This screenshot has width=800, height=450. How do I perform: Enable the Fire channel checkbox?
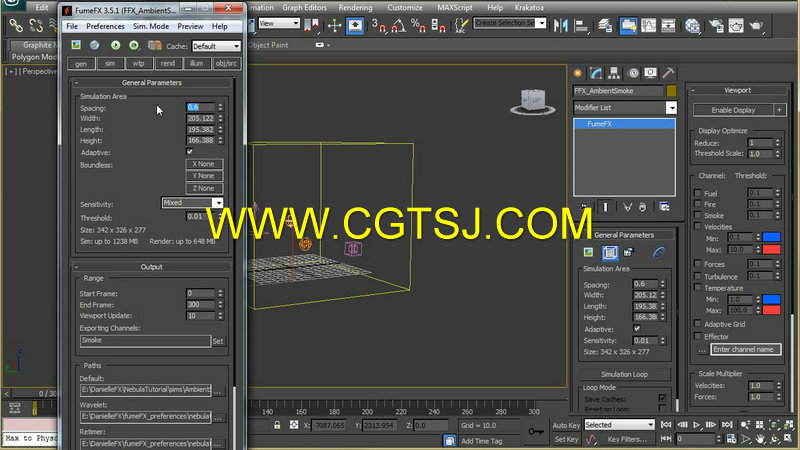click(x=697, y=204)
